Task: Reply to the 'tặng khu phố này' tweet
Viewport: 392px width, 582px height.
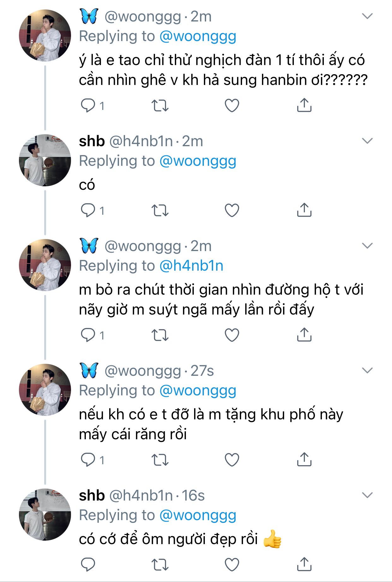Action: tap(88, 460)
